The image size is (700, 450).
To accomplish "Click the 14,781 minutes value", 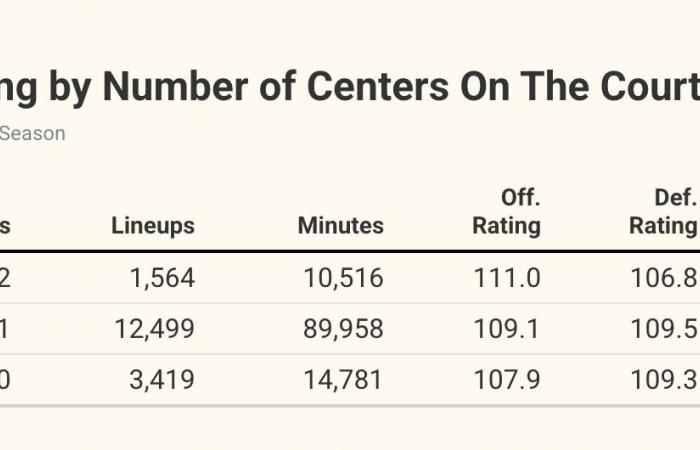I will (343, 380).
